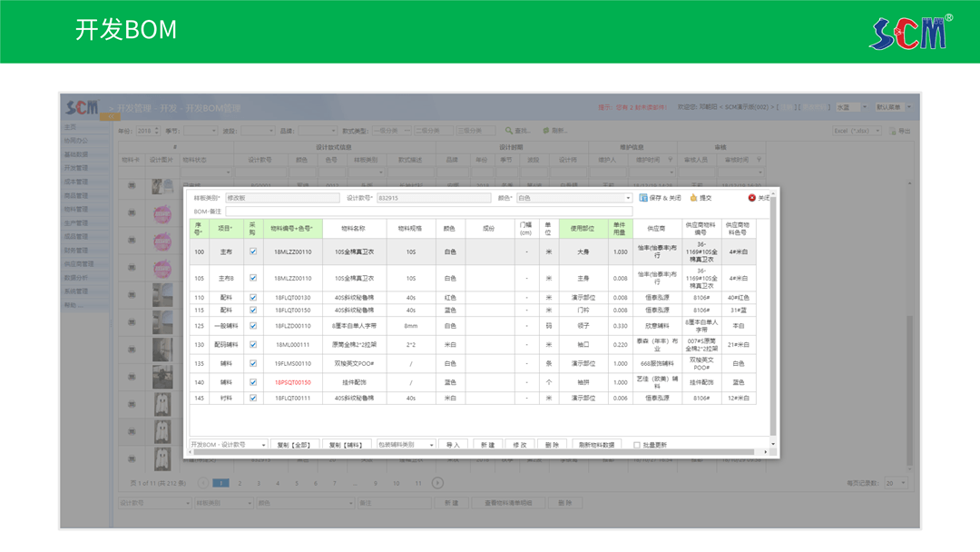Open 成本管理 in the left sidebar

76,182
